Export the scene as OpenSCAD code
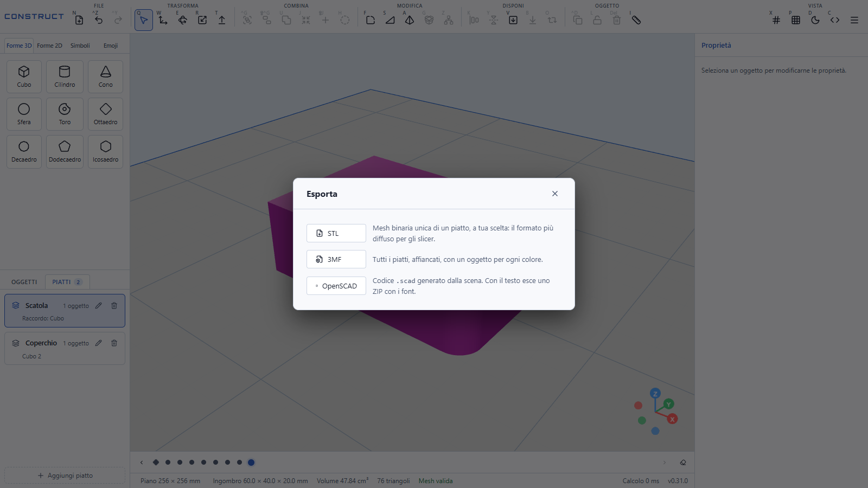868x488 pixels. coord(336,286)
